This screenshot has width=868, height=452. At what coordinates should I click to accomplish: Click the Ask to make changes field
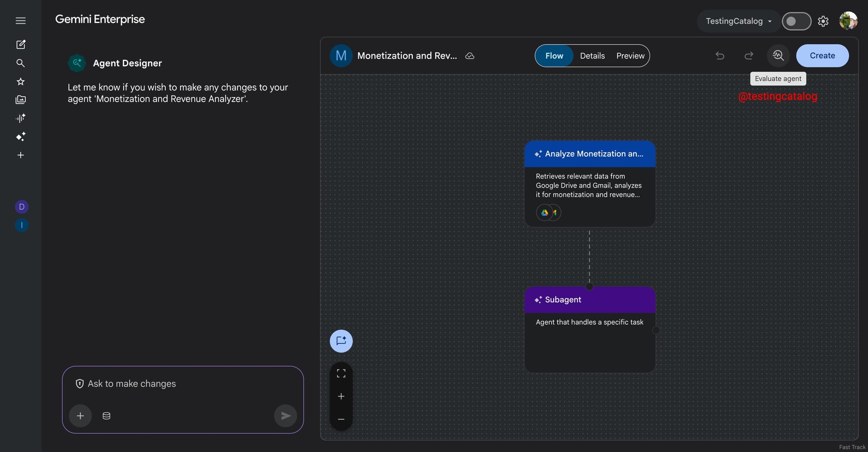point(182,383)
